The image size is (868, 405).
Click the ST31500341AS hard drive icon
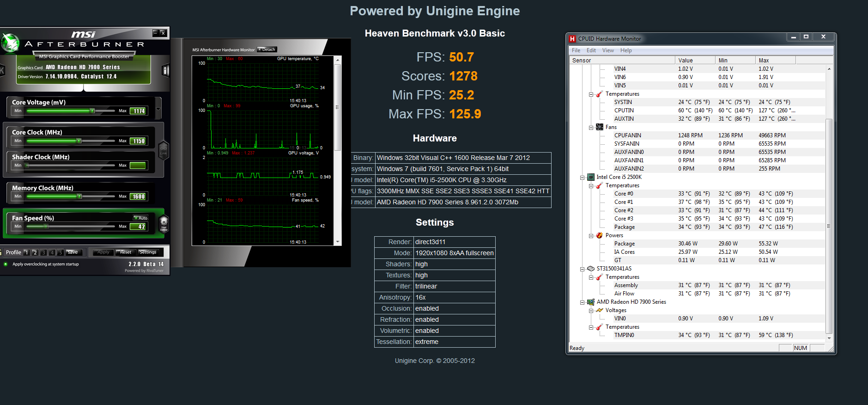tap(590, 269)
